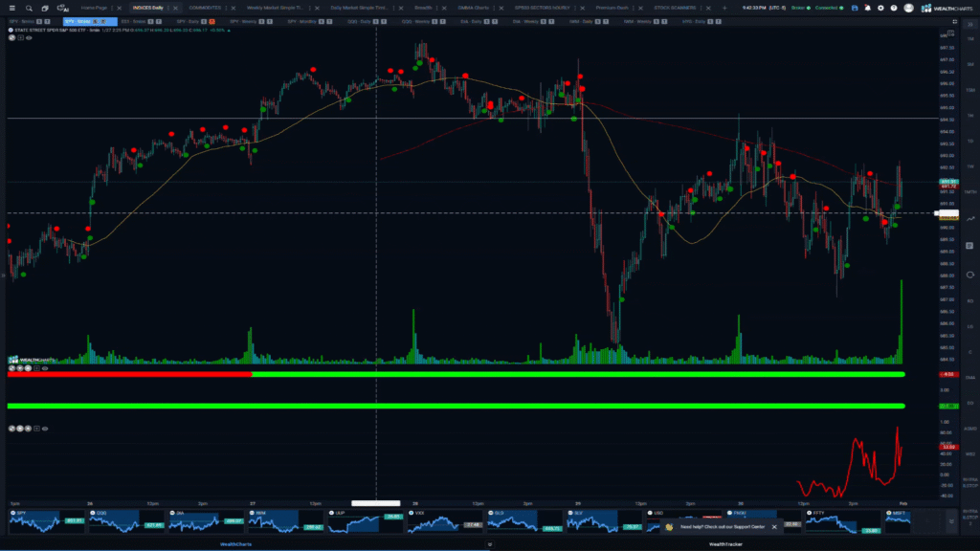Click the horizontal scrollbar thumb below the chart
The image size is (980, 551).
coord(375,502)
